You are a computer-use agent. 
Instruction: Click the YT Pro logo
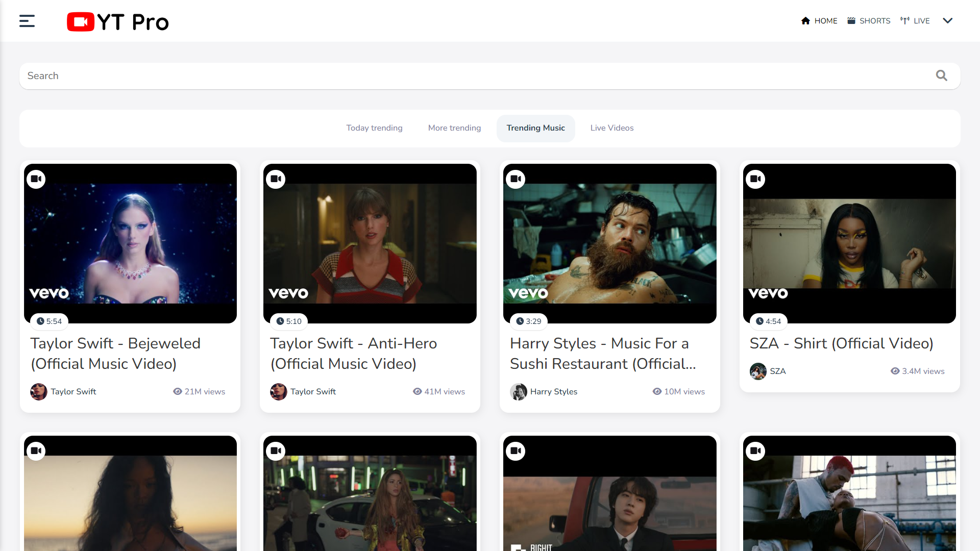[x=118, y=21]
